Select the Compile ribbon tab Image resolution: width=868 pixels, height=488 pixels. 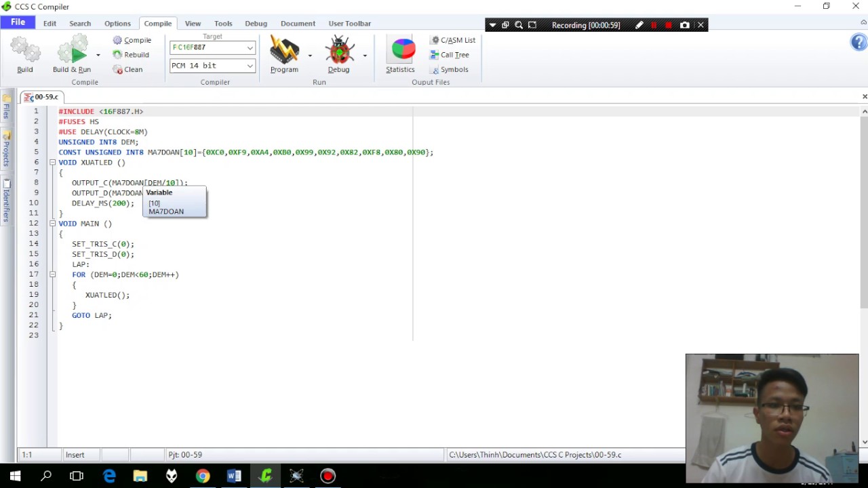coord(157,23)
